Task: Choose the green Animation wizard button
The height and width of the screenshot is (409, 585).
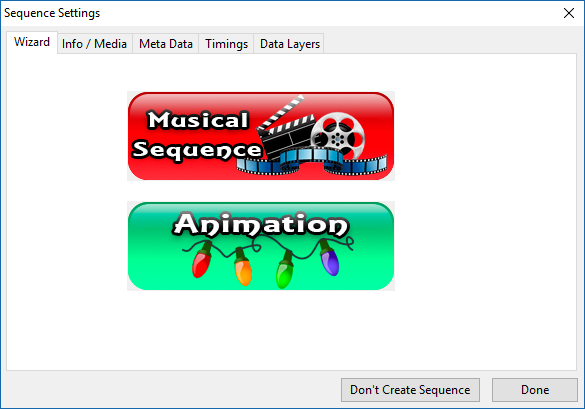Action: (x=261, y=246)
